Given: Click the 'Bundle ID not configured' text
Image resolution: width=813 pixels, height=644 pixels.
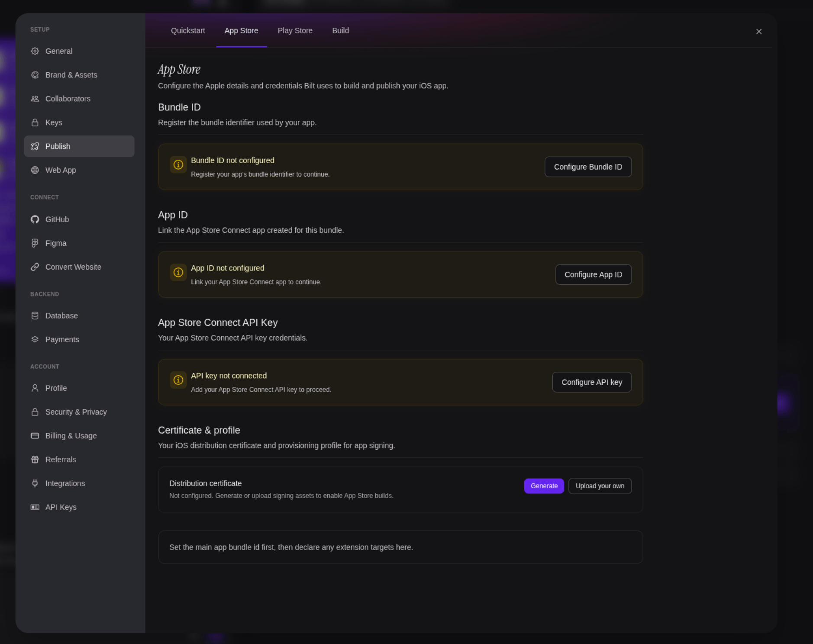Looking at the screenshot, I should point(232,161).
